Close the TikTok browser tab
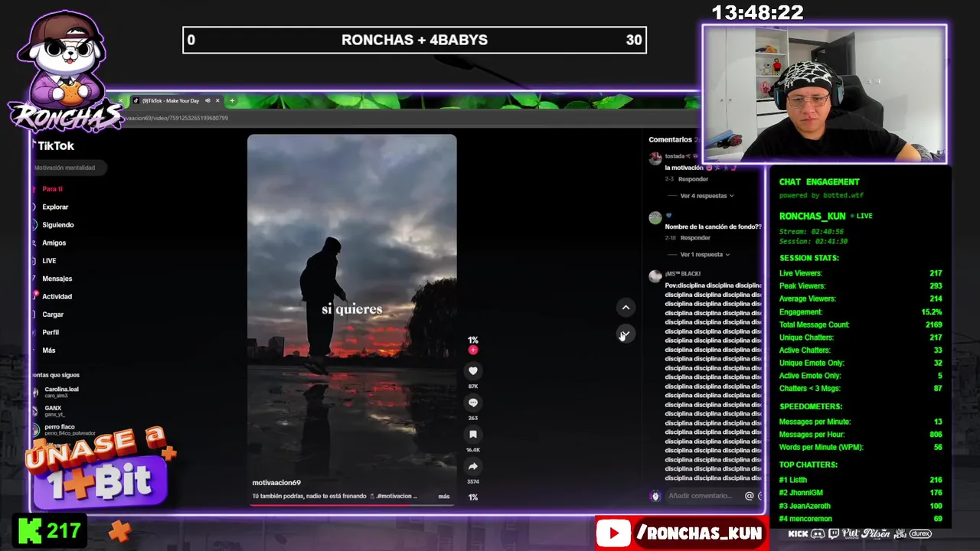The height and width of the screenshot is (551, 980). [x=217, y=100]
